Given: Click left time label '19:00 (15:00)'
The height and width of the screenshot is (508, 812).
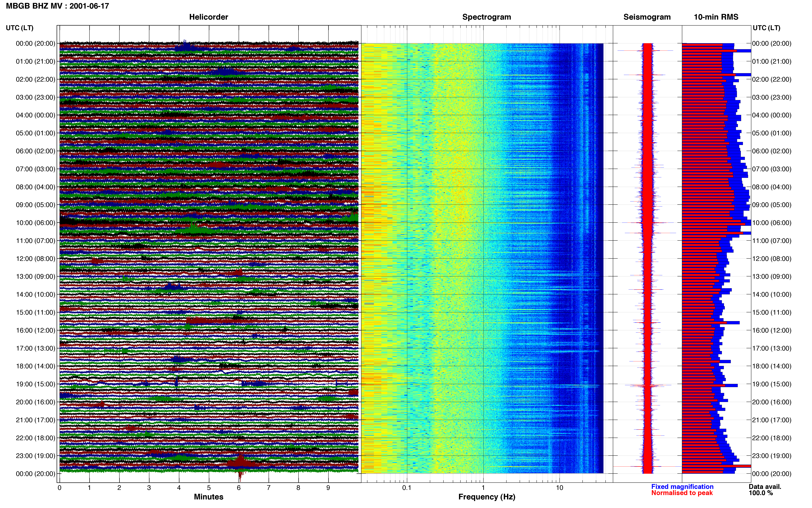Looking at the screenshot, I should pyautogui.click(x=36, y=384).
